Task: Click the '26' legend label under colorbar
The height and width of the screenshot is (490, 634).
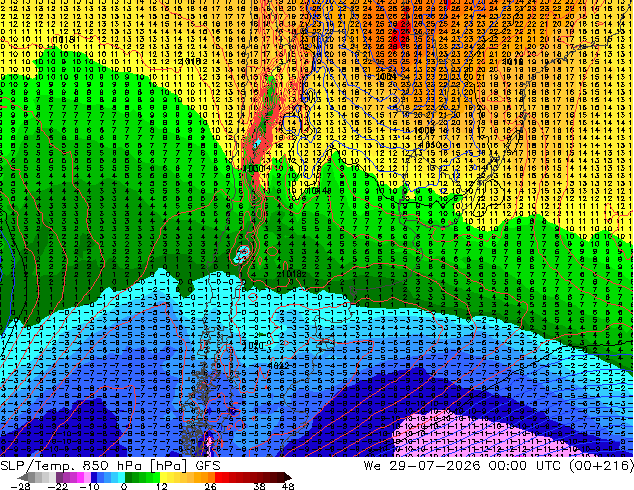Action: [210, 486]
